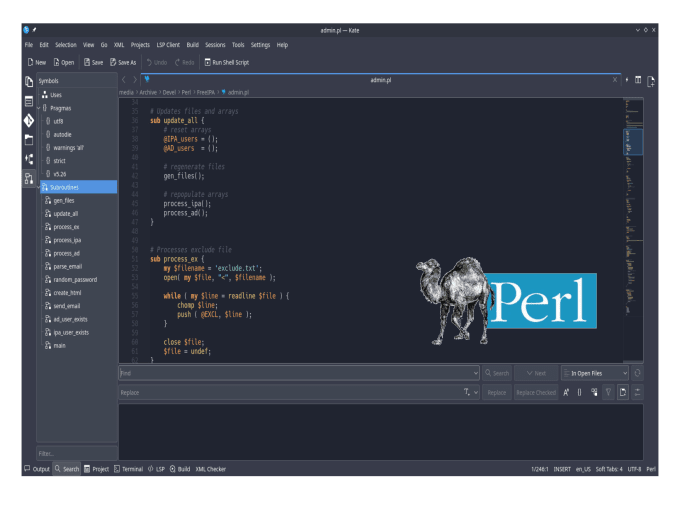The width and height of the screenshot is (680, 510).
Task: Select the Uses item in the Symbols tree
Action: 56,95
